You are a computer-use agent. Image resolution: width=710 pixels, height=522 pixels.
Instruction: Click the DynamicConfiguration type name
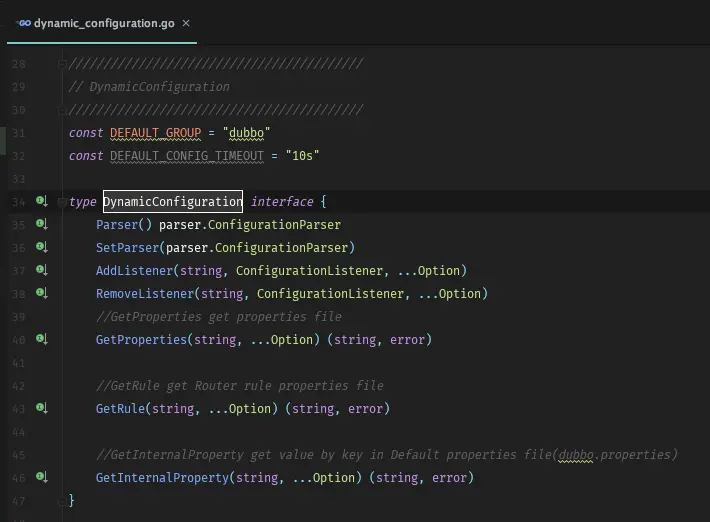pyautogui.click(x=173, y=201)
